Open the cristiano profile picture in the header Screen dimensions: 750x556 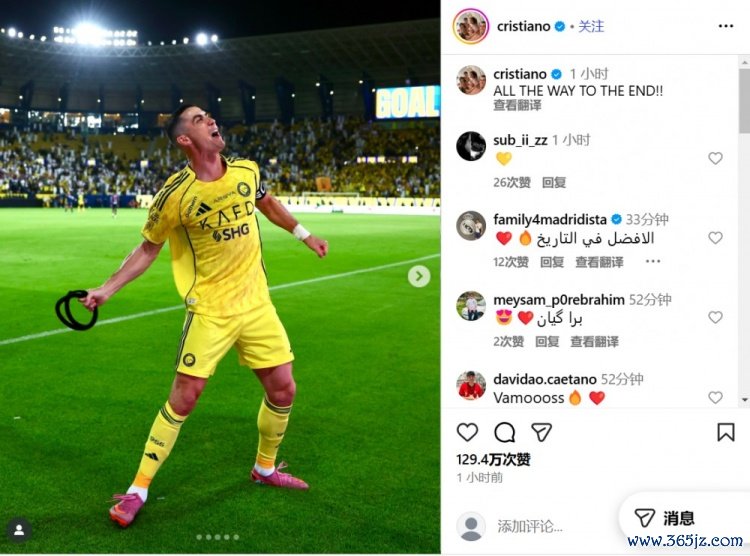tap(471, 26)
